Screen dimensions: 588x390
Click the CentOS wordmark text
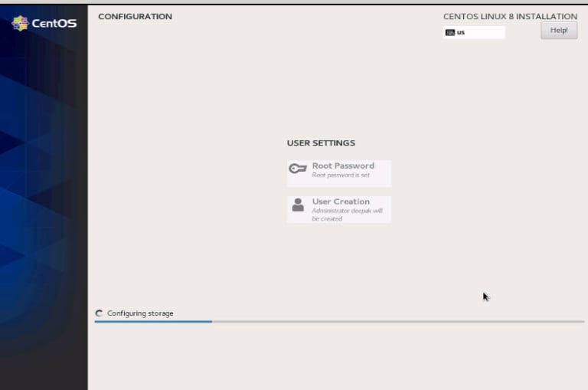tap(54, 24)
